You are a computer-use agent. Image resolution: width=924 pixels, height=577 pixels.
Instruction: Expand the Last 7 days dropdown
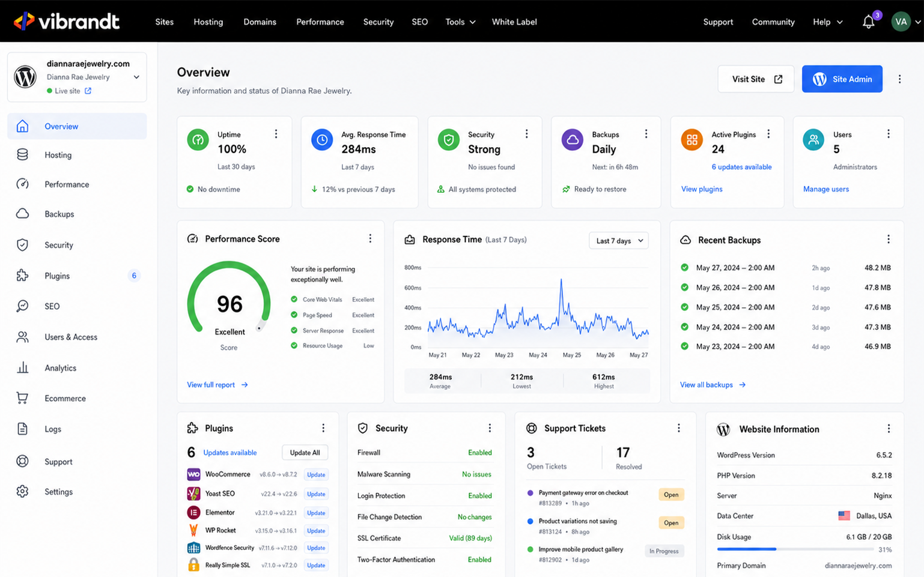click(x=618, y=241)
